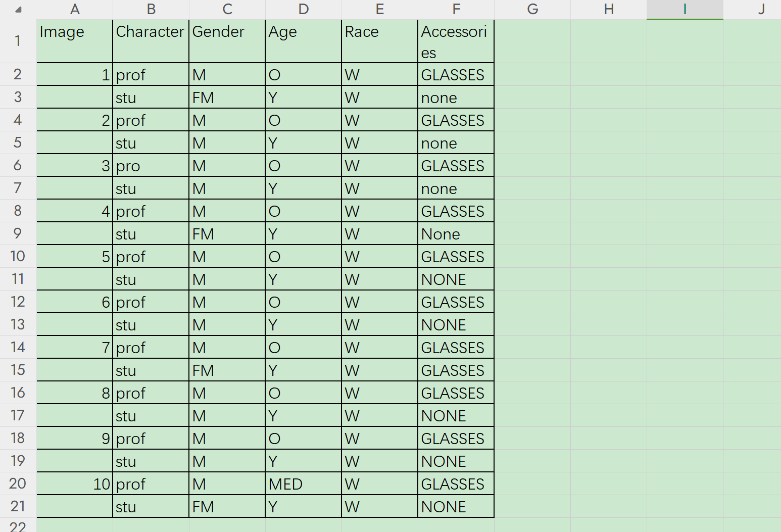Click the Accessories header cell
781x532 pixels.
pyautogui.click(x=456, y=41)
